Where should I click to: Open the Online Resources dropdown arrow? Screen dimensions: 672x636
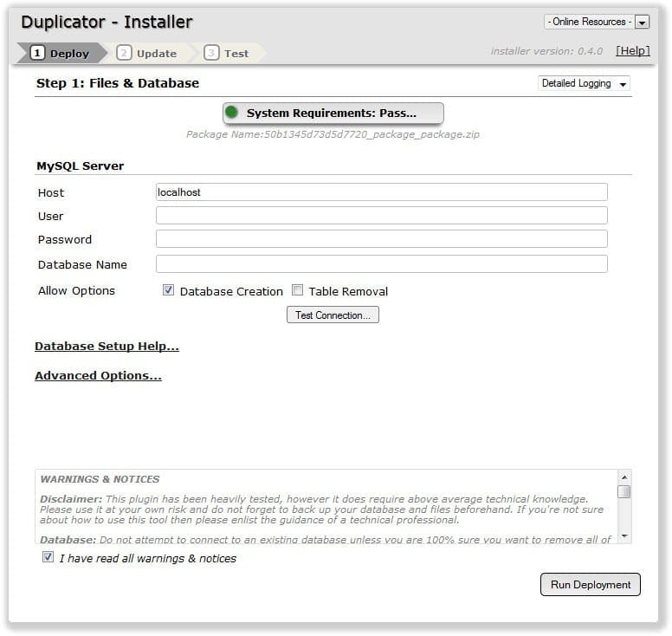pos(642,22)
